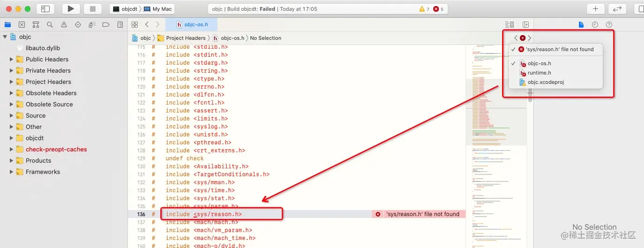Jump to previous issue arrow

[x=516, y=38]
